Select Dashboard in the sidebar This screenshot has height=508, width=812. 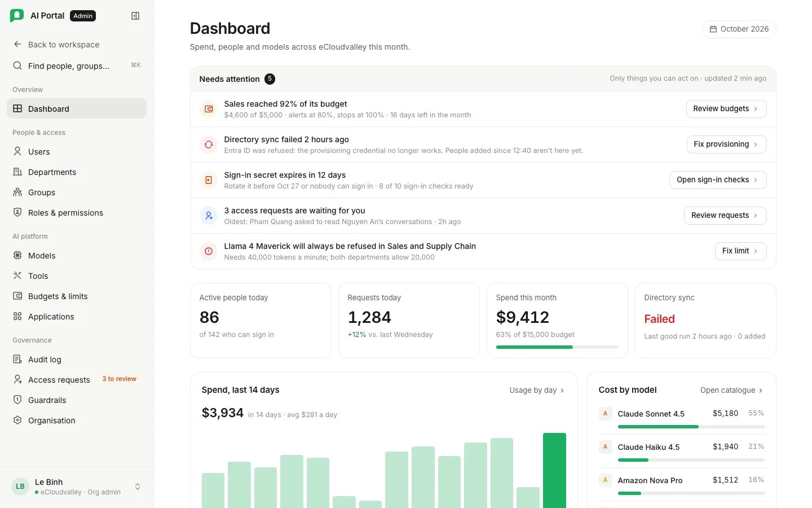click(77, 108)
